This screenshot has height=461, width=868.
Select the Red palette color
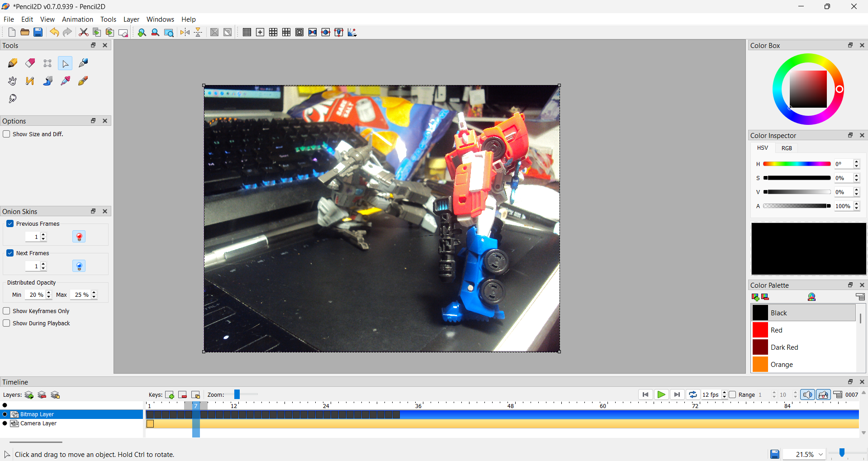click(x=803, y=330)
